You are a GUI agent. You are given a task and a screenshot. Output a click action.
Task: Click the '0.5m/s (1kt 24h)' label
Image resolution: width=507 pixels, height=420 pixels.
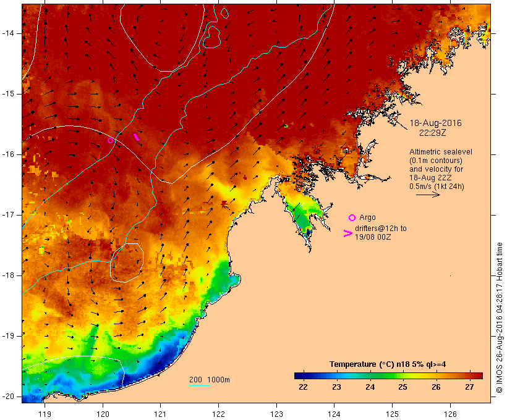437,187
